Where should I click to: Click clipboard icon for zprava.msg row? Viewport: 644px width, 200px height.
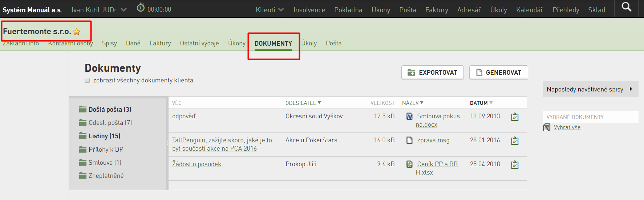[x=515, y=141]
